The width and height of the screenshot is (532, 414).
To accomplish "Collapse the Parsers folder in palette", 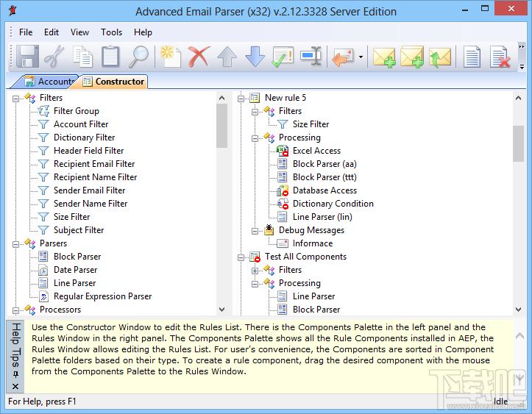I will [x=15, y=244].
